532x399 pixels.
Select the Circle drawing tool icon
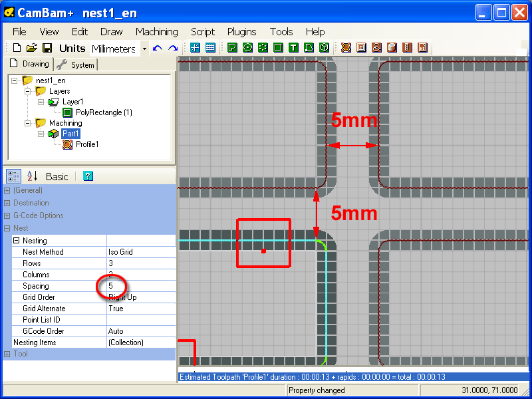click(x=247, y=48)
